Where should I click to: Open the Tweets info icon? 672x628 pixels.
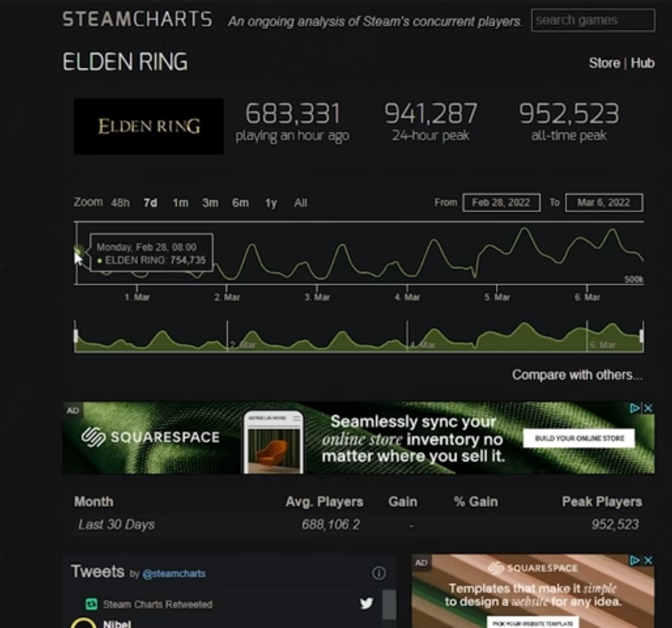[379, 573]
